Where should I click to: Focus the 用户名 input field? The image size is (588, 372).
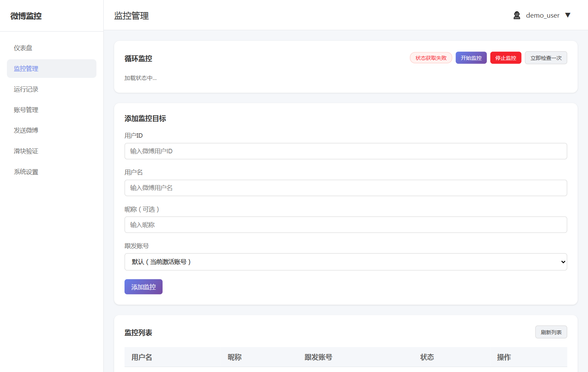pyautogui.click(x=346, y=188)
